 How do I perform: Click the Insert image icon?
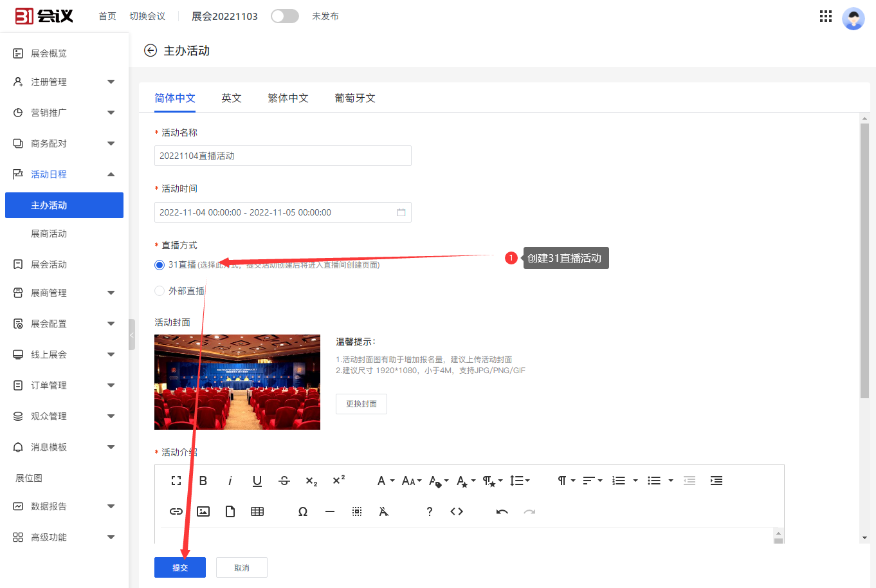pos(203,511)
